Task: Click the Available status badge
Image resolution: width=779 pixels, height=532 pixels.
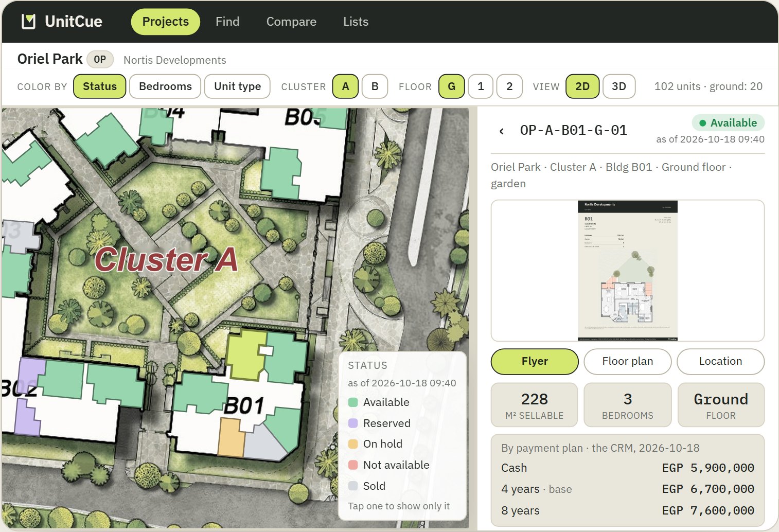Action: coord(728,123)
